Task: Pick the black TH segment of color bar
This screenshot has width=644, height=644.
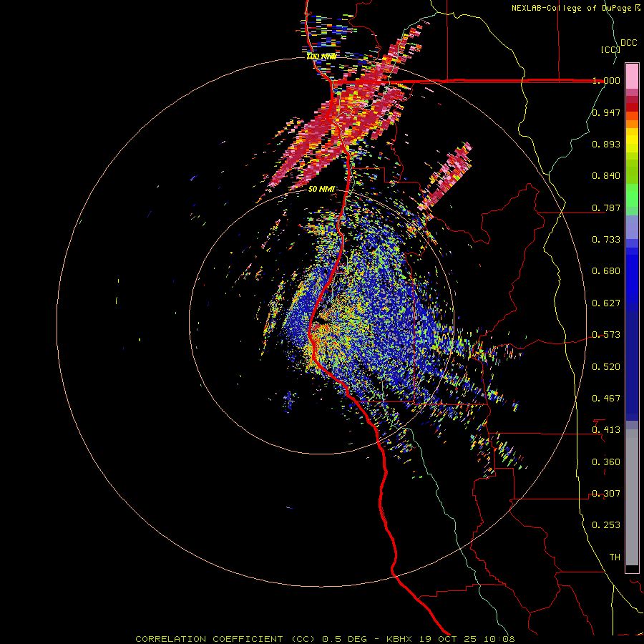Action: pyautogui.click(x=632, y=568)
